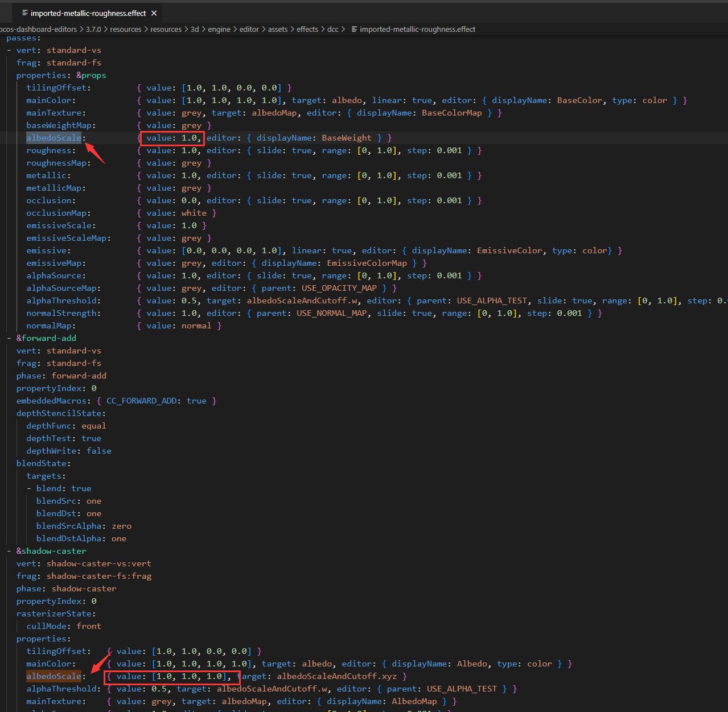Open the resources breadcrumb right before 3d

point(166,29)
